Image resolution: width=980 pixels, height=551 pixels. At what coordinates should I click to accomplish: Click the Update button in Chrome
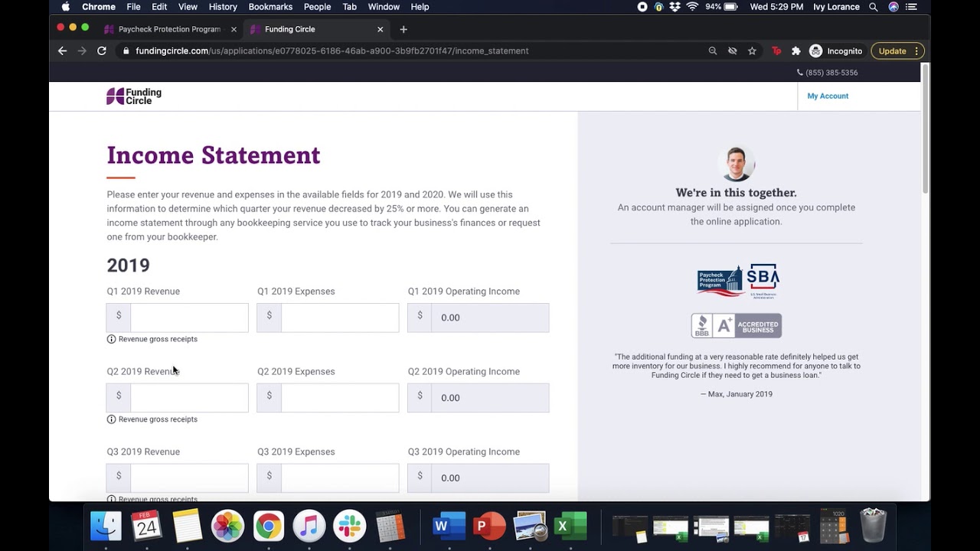tap(897, 51)
